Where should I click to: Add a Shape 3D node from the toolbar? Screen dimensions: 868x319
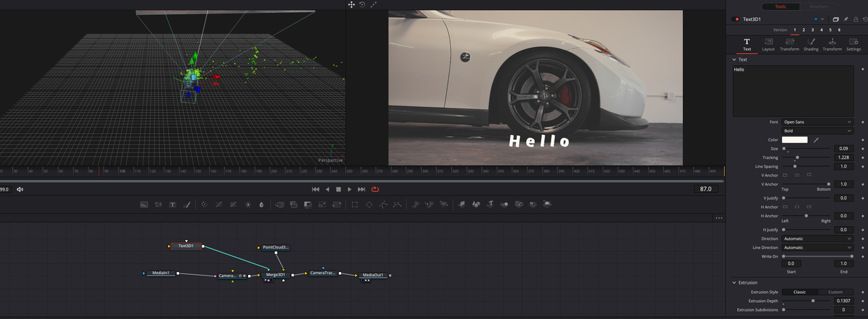tap(476, 204)
